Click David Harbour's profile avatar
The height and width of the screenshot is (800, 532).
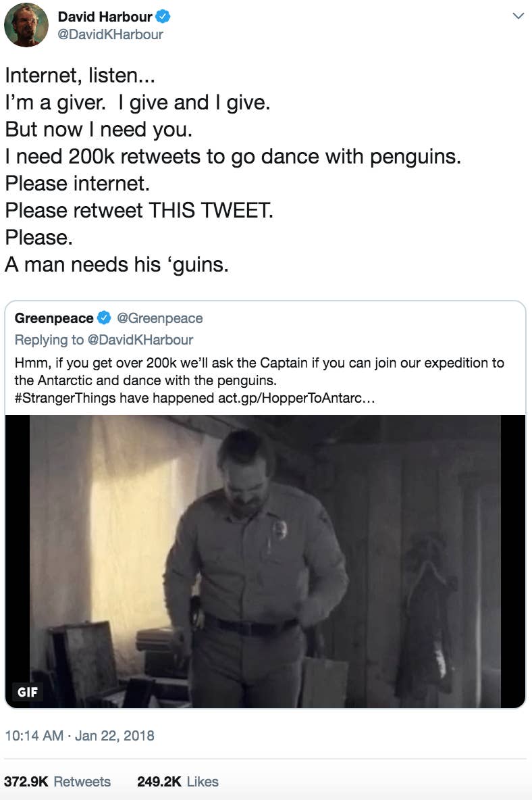point(26,25)
